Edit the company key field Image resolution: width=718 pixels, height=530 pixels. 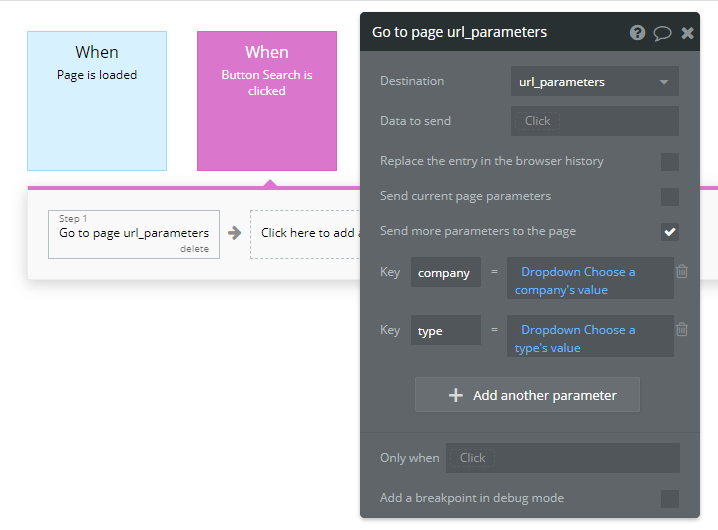[446, 272]
